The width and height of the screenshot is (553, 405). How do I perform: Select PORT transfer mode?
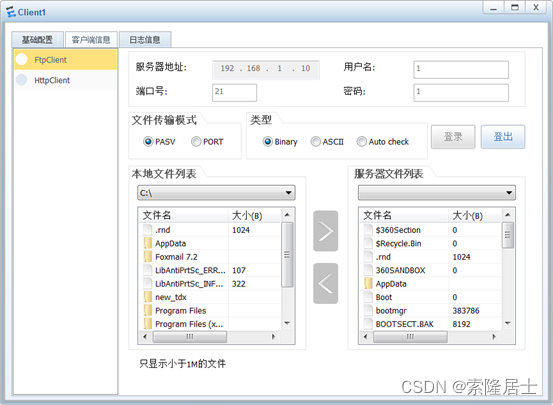pos(196,141)
